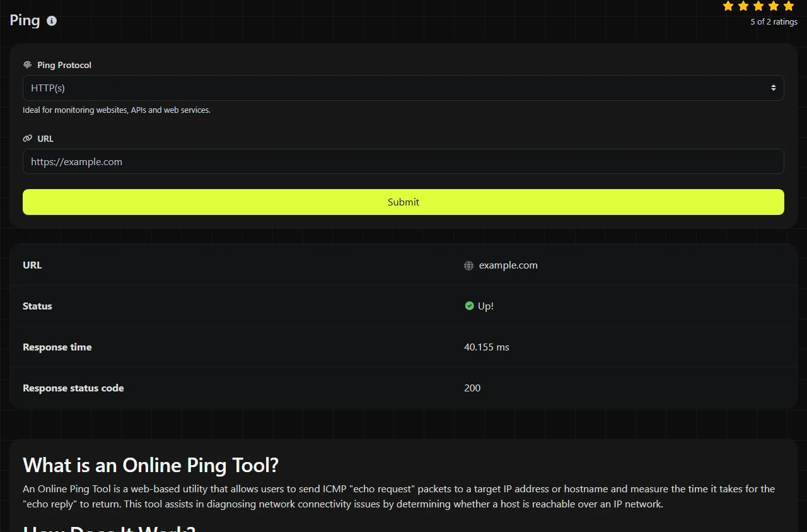
Task: Click the example.com result value
Action: [508, 265]
